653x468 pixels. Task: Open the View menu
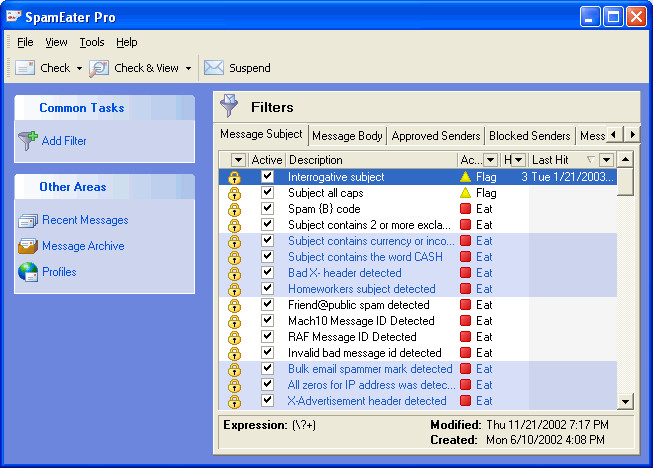[56, 42]
